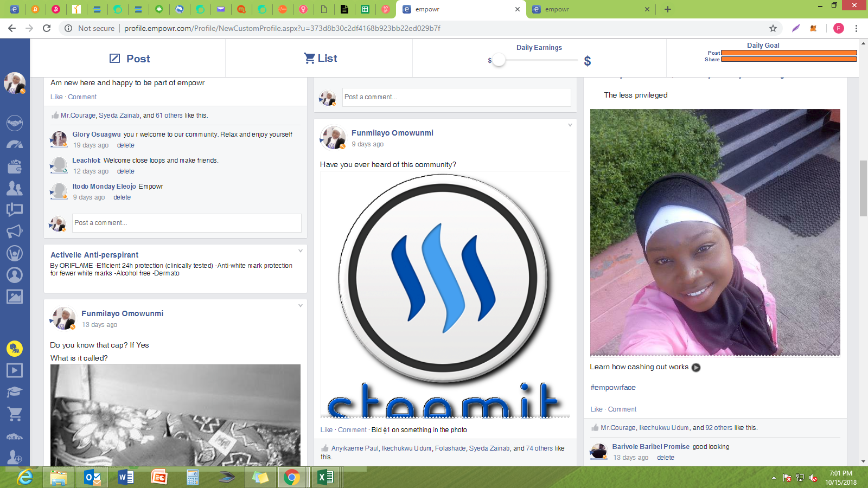
Task: Open the Post tab in the top bar
Action: click(x=130, y=59)
